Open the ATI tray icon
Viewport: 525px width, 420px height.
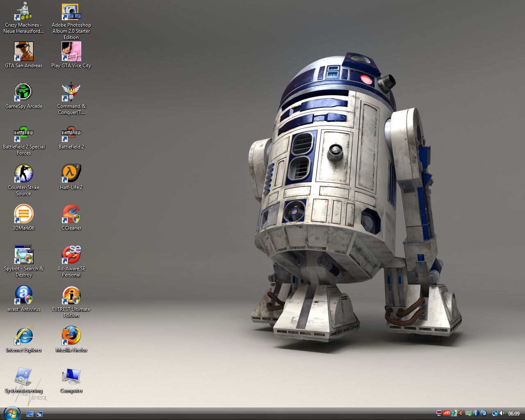[447, 413]
